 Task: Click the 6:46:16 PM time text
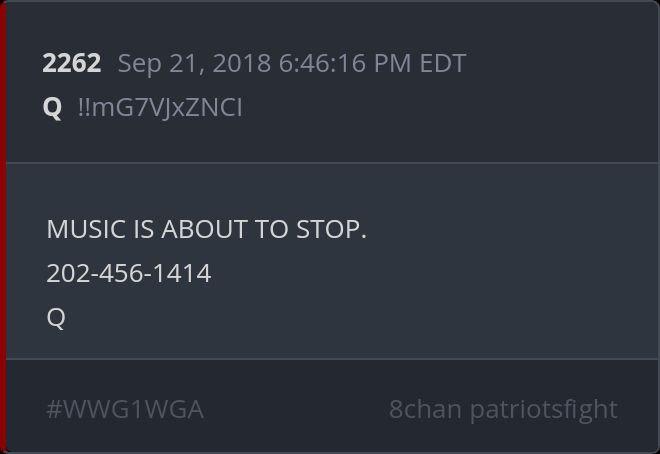click(x=345, y=64)
